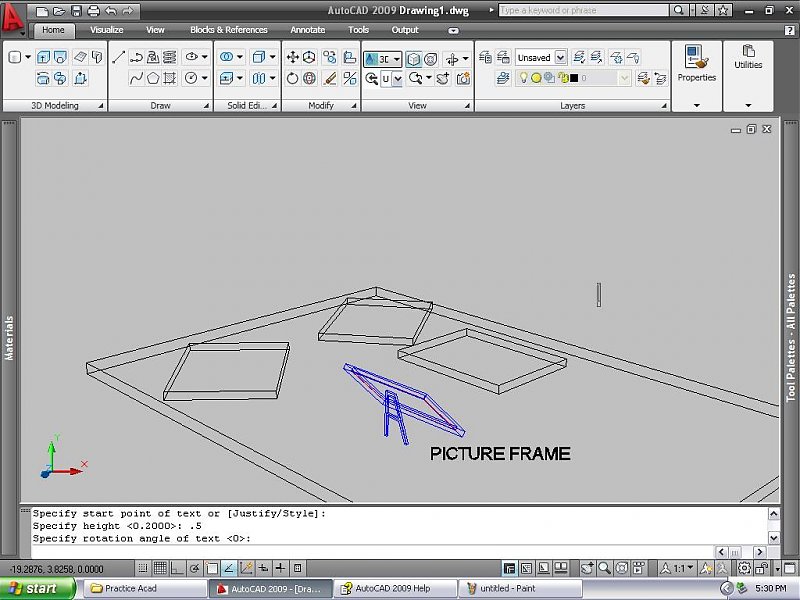The image size is (800, 600).
Task: Toggle Lineweight display in status bar
Action: 280,568
